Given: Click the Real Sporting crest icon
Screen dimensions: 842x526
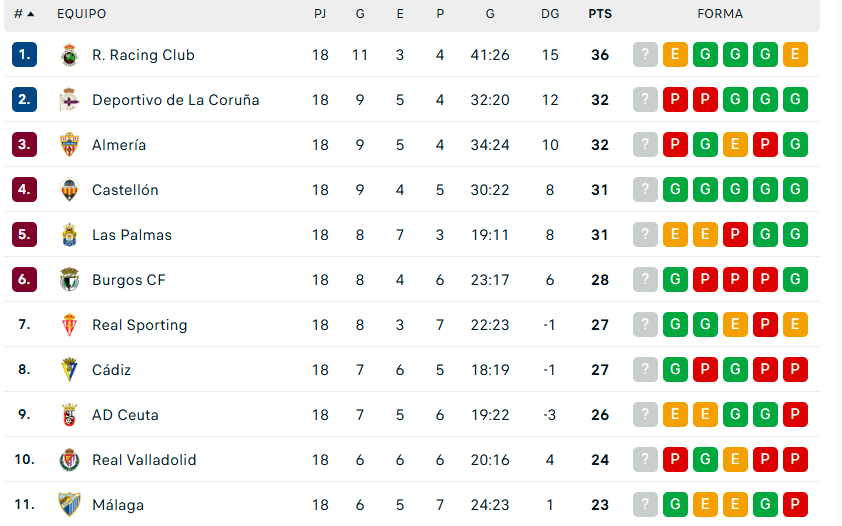Looking at the screenshot, I should (x=69, y=325).
